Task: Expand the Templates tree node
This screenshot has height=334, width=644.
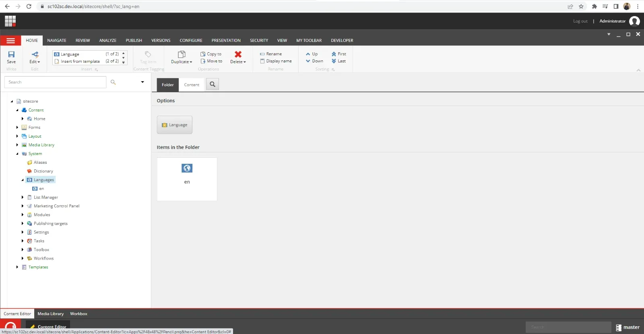Action: [x=17, y=267]
